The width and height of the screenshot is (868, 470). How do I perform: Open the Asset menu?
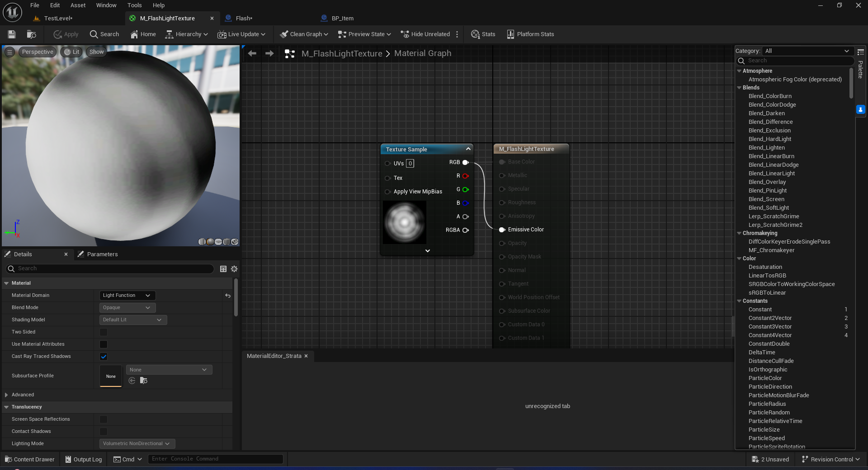tap(78, 5)
